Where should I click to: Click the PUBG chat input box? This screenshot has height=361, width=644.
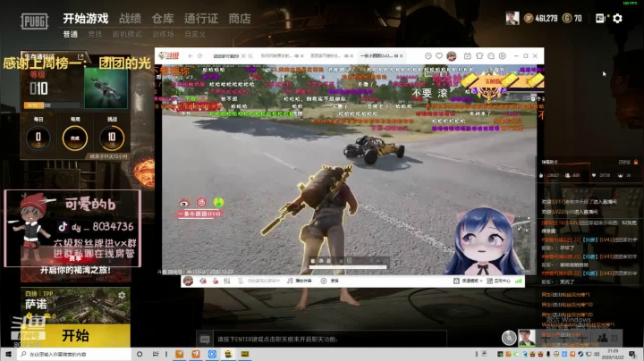point(331,340)
